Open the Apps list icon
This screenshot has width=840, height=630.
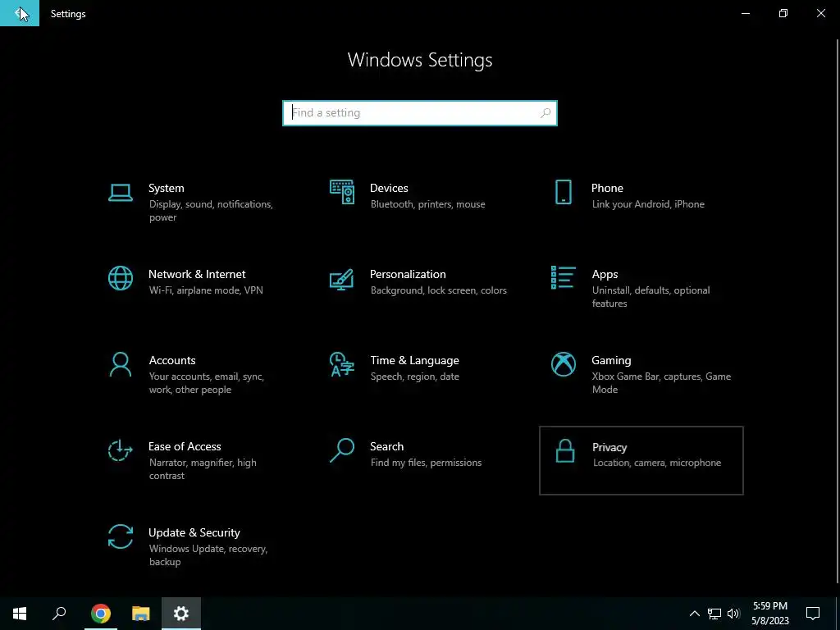563,277
